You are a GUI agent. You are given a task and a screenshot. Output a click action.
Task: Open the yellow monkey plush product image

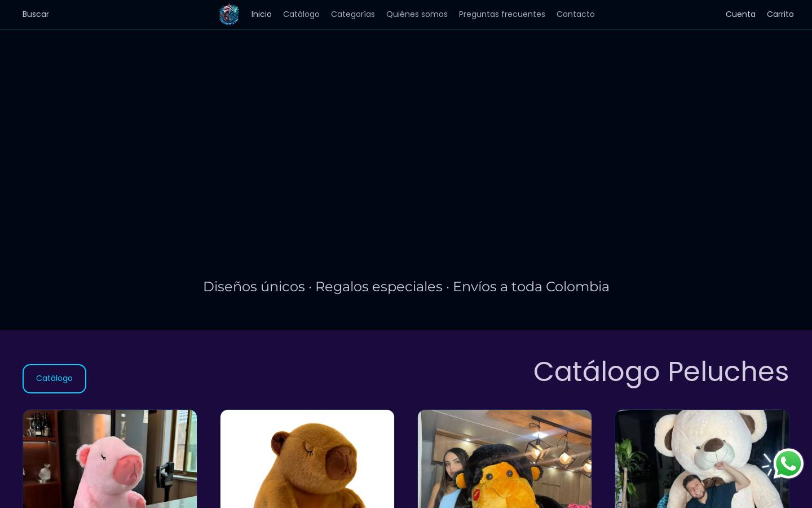505,459
